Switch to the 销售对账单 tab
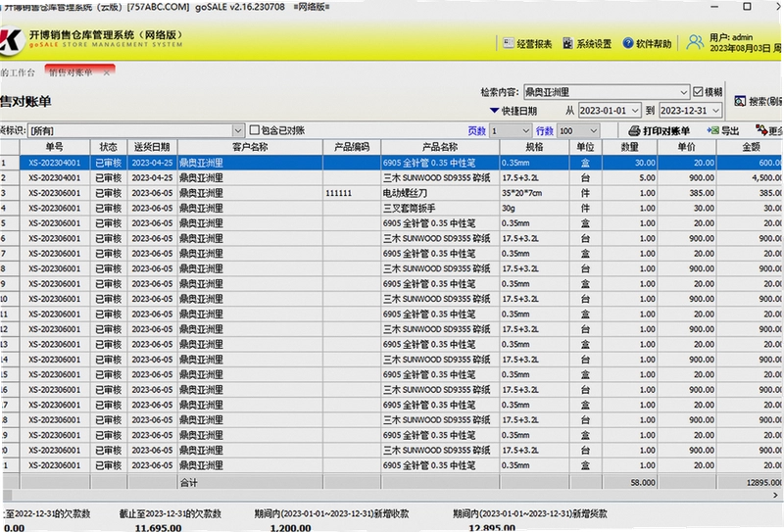 [72, 73]
